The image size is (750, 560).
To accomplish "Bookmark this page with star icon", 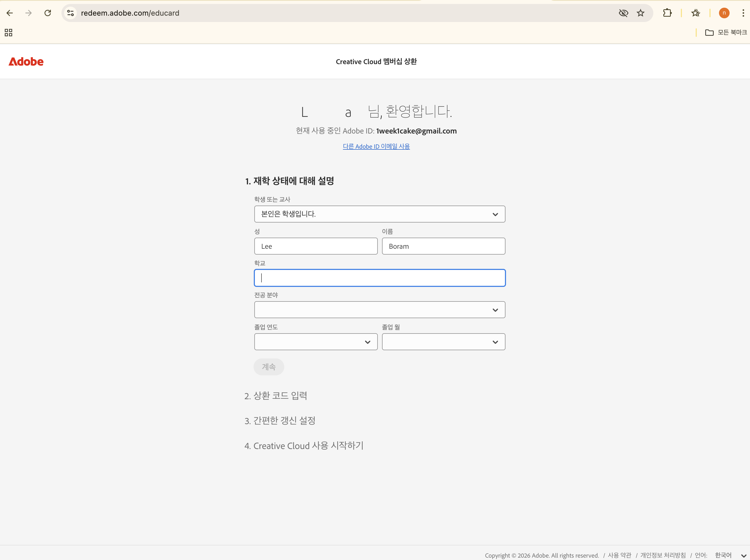I will click(x=640, y=13).
